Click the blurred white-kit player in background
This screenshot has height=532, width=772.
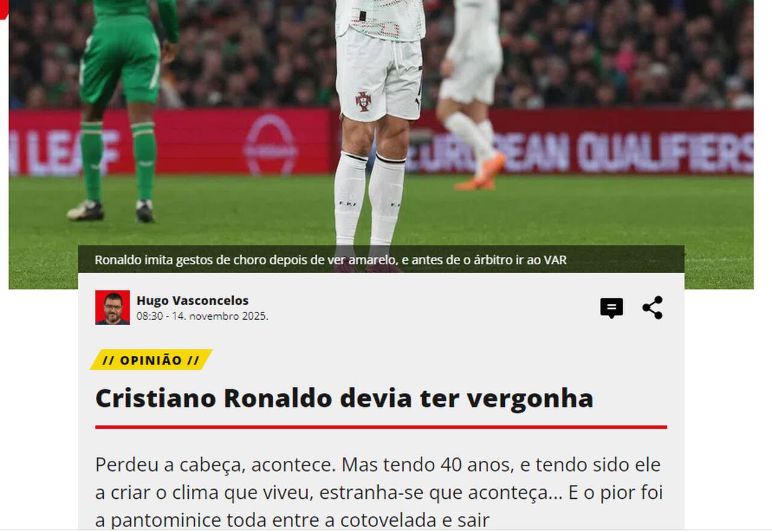[473, 90]
